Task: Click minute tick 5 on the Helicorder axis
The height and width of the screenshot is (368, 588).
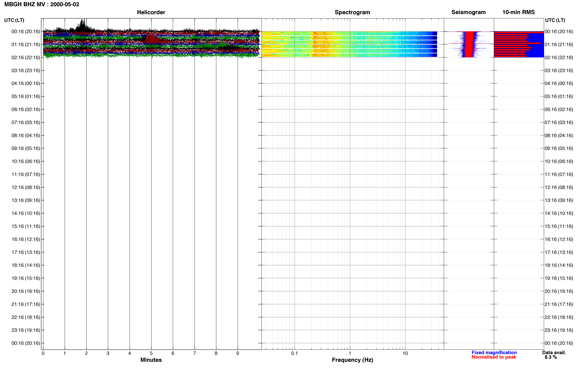Action: tap(151, 353)
